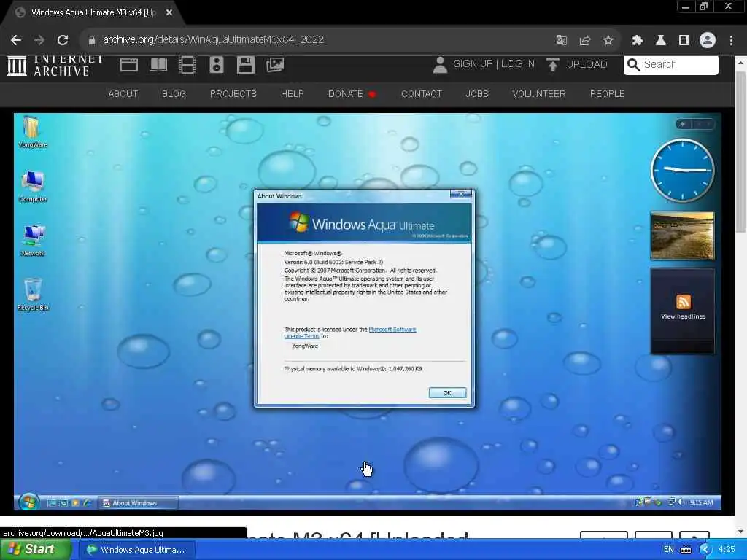Click the share page icon in address bar
The height and width of the screenshot is (560, 747).
(x=585, y=40)
